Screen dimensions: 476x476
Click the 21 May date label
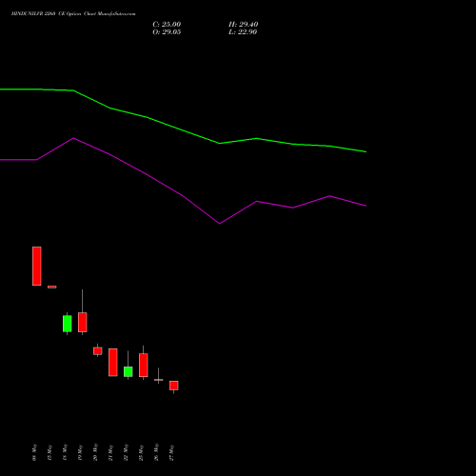pyautogui.click(x=110, y=452)
